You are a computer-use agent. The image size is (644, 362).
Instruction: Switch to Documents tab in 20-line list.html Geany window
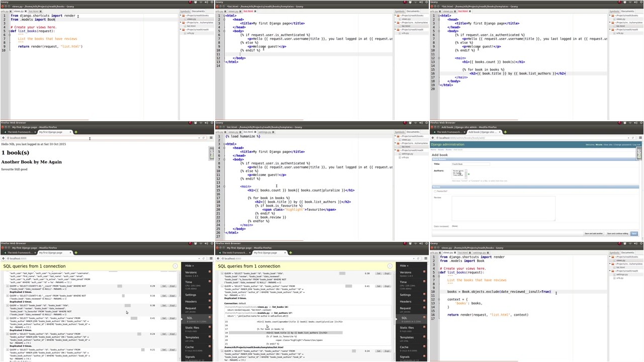[x=627, y=11]
